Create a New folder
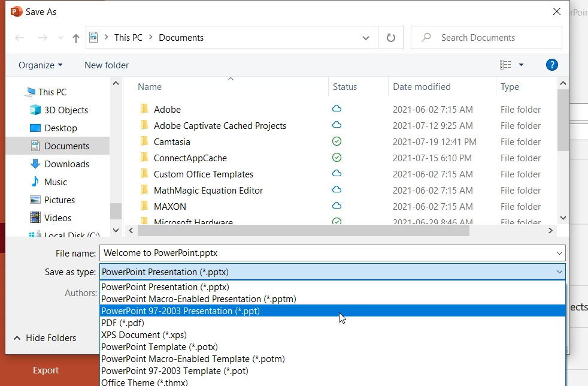Screen dimensions: 588x386 click(x=107, y=65)
